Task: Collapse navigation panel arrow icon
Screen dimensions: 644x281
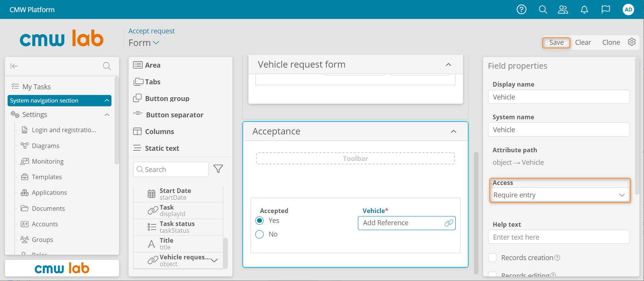Action: click(14, 66)
